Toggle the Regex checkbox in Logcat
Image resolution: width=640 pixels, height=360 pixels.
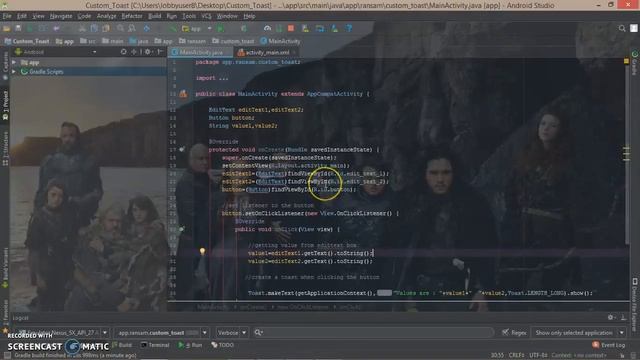(506, 333)
